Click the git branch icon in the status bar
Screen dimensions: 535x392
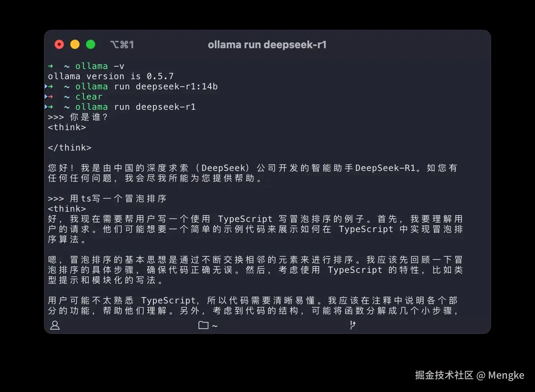(x=353, y=325)
